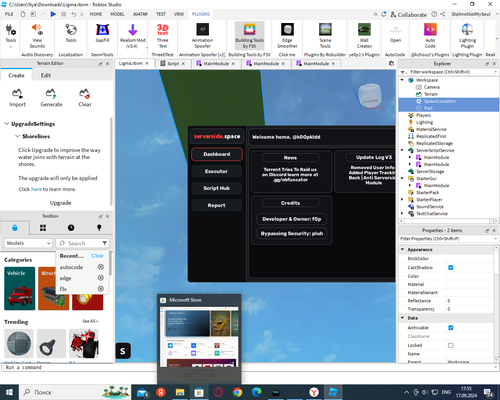Collapse the ServerScriptService node
Screen dimensions: 500x400
pos(402,150)
